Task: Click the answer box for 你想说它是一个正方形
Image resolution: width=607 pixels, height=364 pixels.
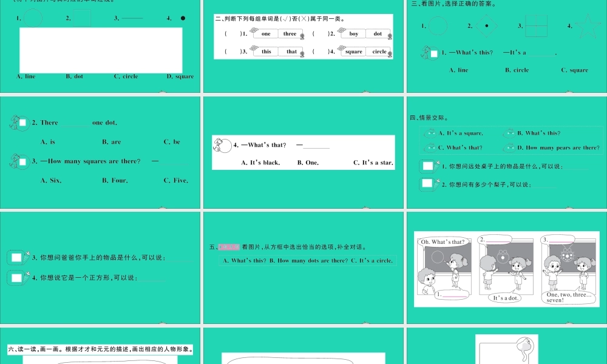Action: coord(16,278)
